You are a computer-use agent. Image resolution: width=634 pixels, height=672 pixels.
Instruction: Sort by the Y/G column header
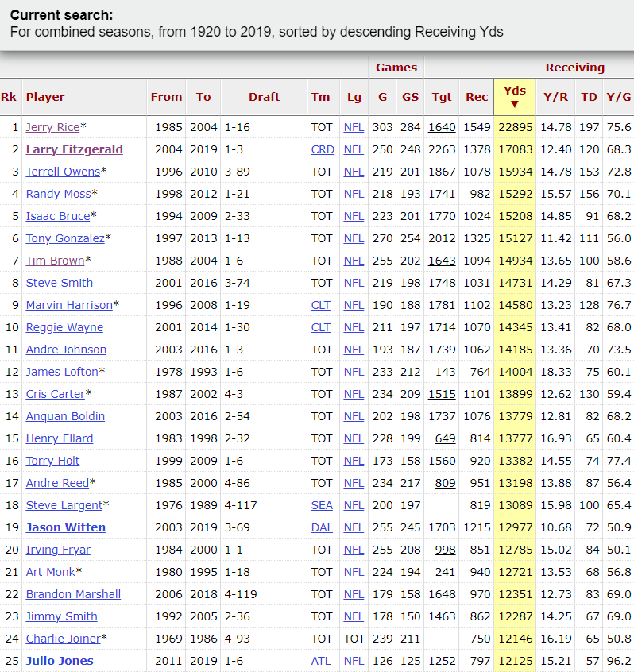[619, 97]
